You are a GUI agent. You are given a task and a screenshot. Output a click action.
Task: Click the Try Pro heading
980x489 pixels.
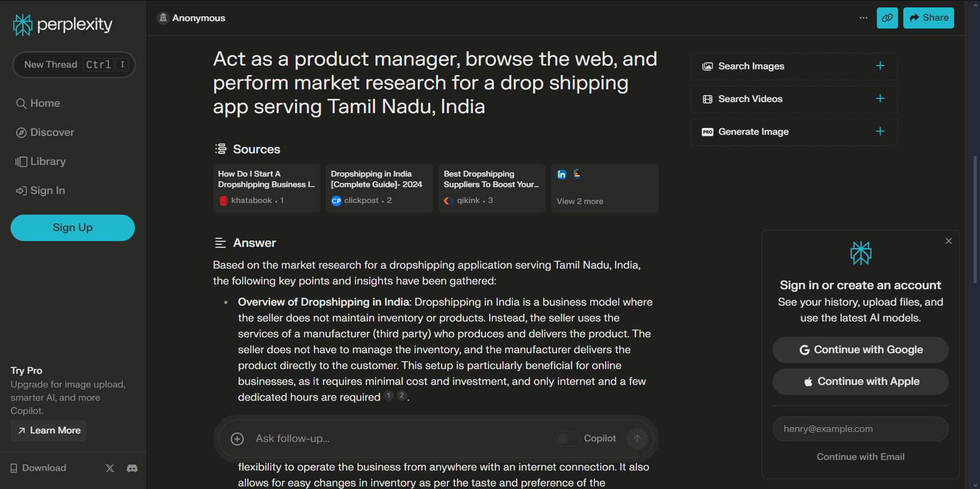click(26, 371)
